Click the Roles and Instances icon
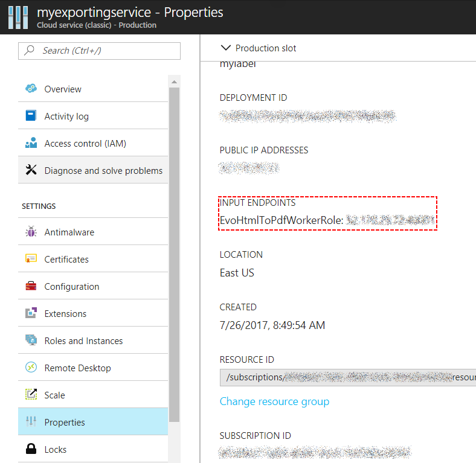476x463 pixels. click(x=31, y=340)
